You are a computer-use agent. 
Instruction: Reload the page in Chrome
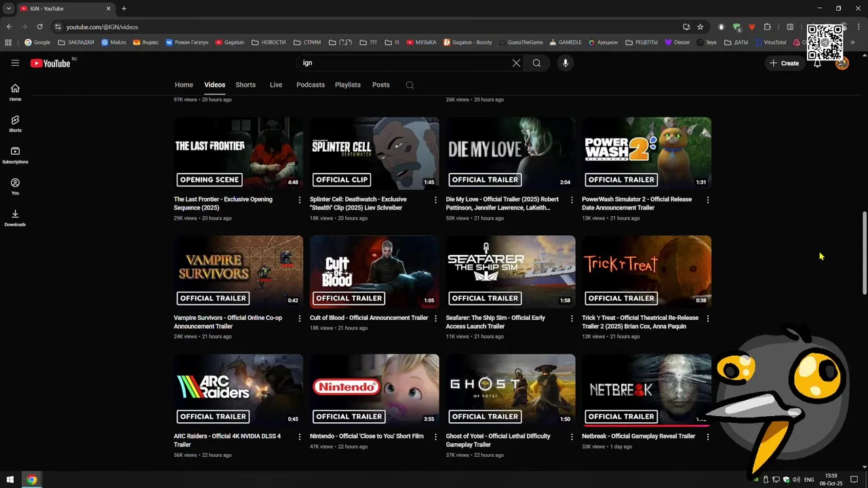[x=39, y=26]
